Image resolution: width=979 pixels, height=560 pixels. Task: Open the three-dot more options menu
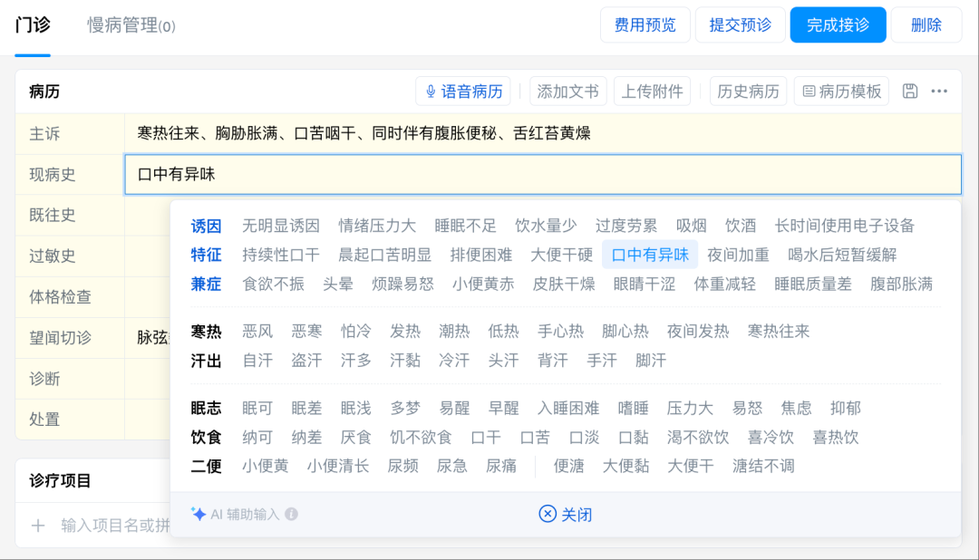pyautogui.click(x=939, y=92)
